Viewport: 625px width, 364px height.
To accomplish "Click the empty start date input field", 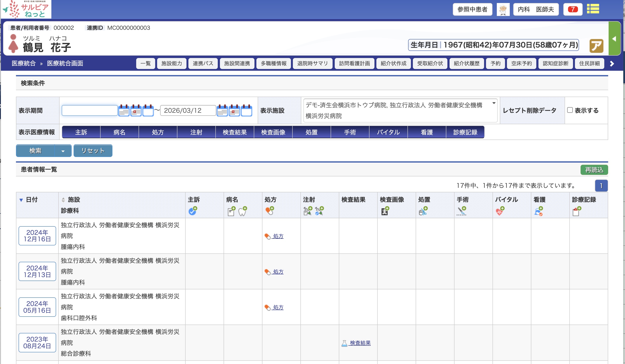I will (x=90, y=110).
